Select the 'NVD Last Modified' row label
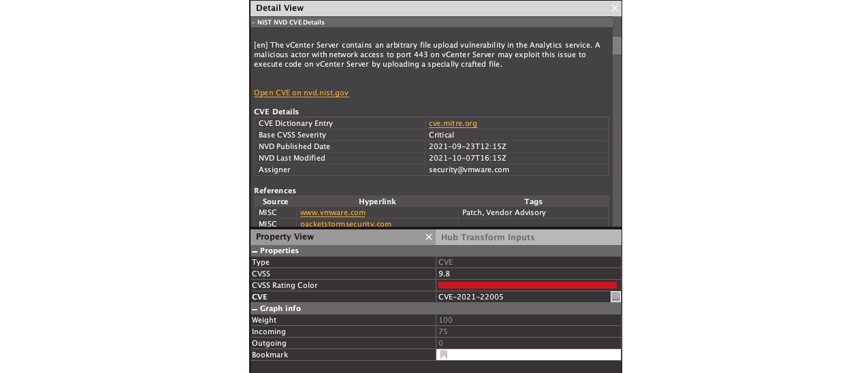 point(292,158)
